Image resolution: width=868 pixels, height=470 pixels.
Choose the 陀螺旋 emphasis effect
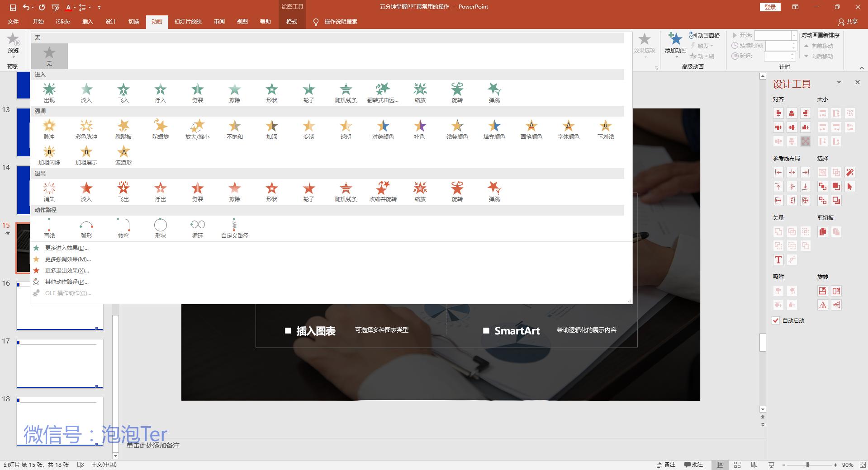click(x=161, y=129)
